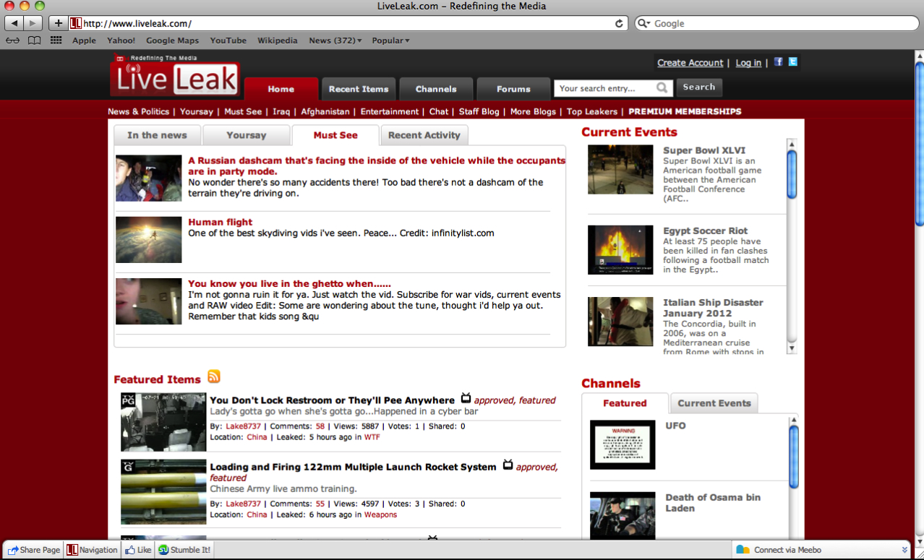Open the Navigation toolbar button

92,550
